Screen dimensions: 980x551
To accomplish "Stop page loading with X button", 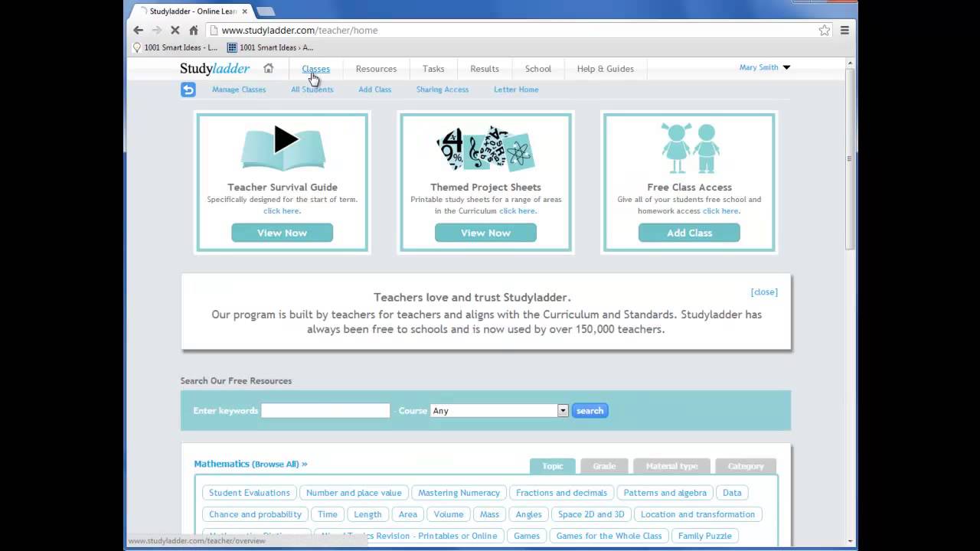I will click(x=175, y=30).
